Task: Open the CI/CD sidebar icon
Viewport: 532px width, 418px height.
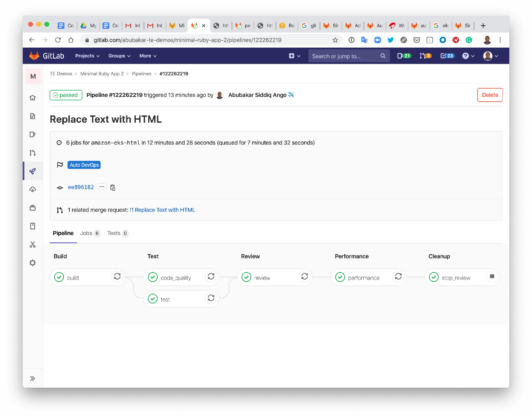Action: [x=33, y=171]
